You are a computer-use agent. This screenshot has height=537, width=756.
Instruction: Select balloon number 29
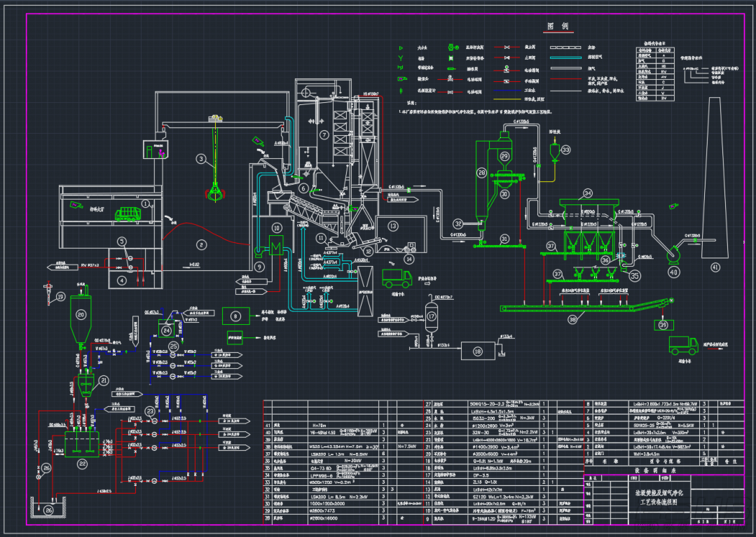(x=504, y=156)
